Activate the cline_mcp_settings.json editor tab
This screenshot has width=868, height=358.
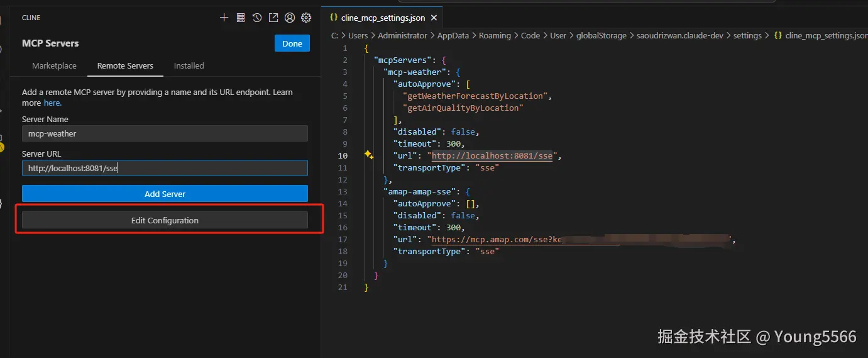[x=383, y=18]
